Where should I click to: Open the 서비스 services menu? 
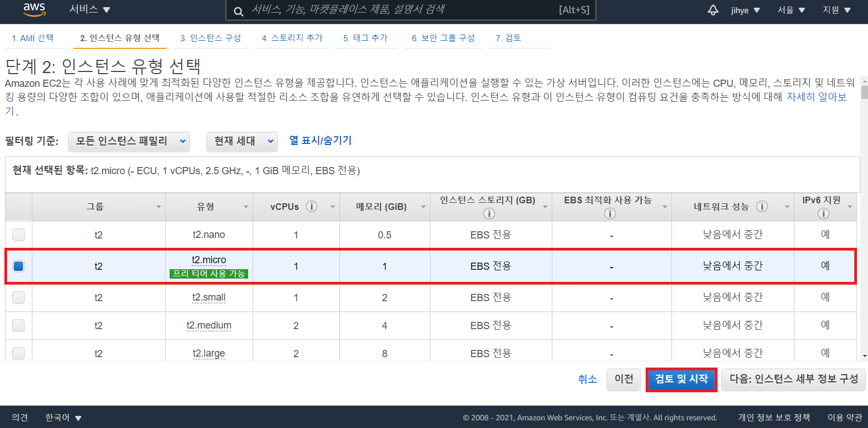(x=90, y=10)
